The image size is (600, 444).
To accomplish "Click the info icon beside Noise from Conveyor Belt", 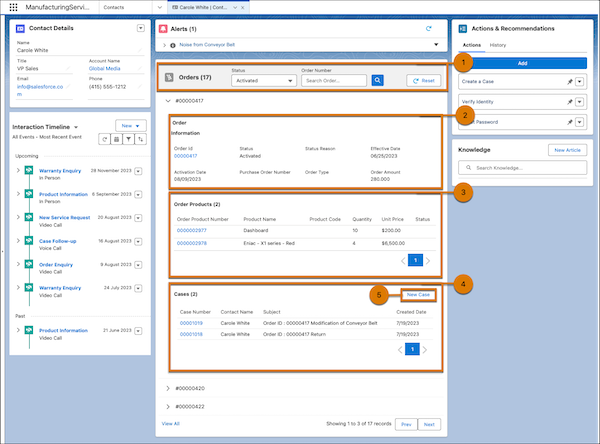I will 173,45.
